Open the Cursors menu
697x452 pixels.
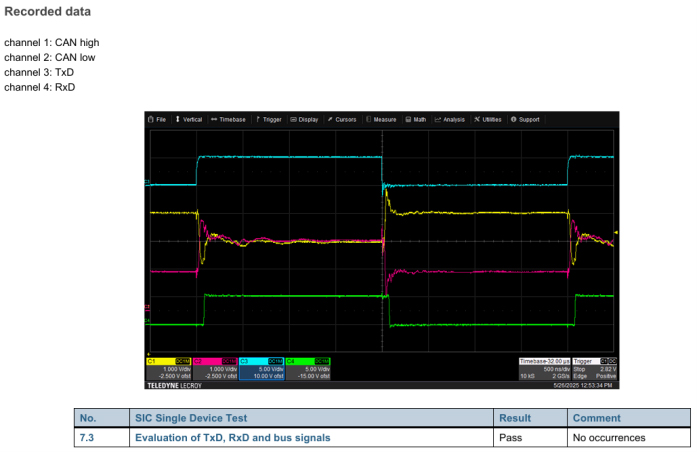click(x=343, y=119)
